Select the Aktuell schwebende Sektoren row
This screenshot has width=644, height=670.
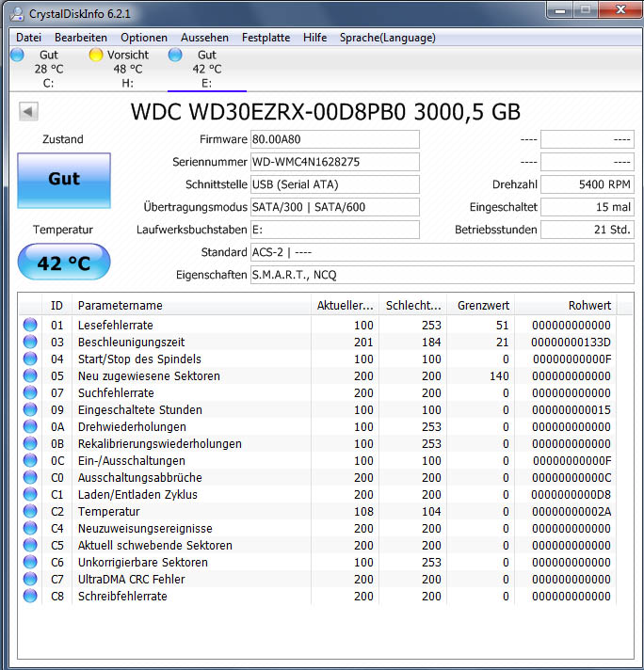pos(318,545)
